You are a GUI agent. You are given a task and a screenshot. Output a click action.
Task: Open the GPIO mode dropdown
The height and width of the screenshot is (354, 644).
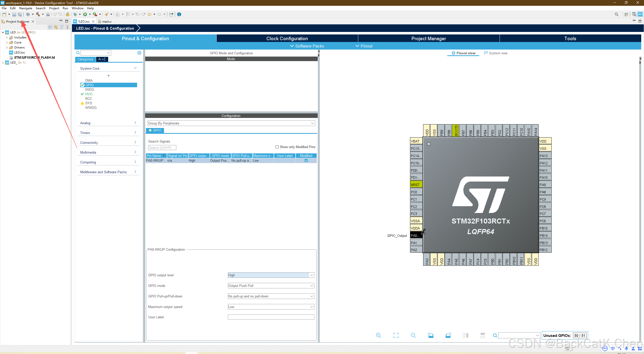tap(271, 286)
